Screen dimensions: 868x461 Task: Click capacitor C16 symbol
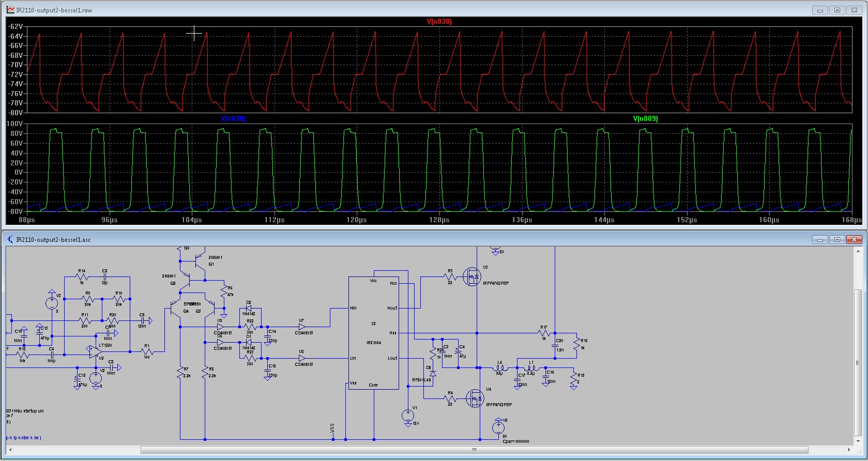tap(546, 377)
